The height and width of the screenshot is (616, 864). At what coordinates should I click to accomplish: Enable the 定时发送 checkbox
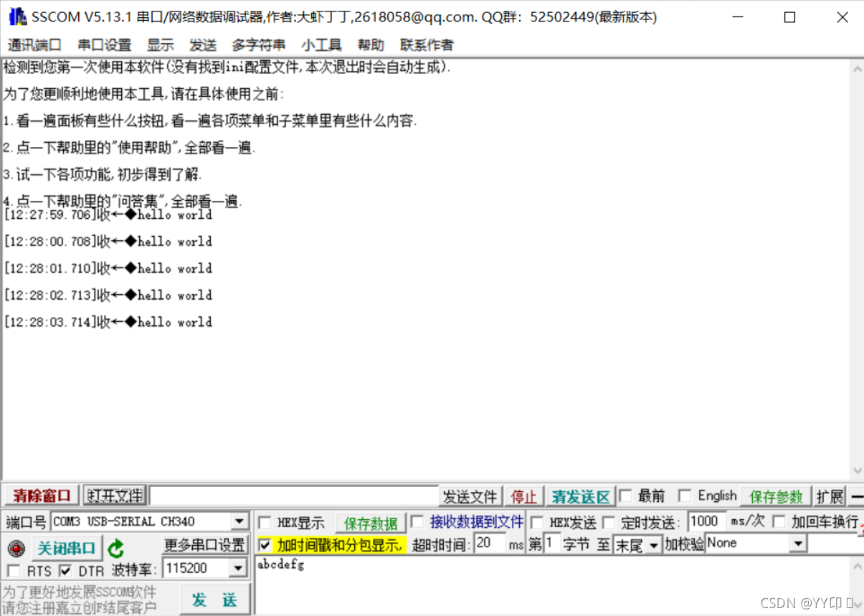pos(608,523)
